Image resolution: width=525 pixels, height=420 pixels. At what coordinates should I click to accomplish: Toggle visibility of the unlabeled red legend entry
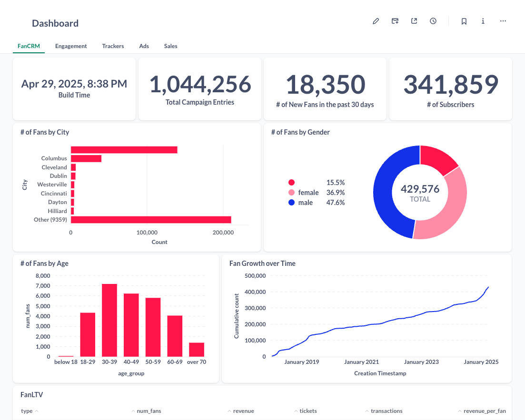click(292, 182)
